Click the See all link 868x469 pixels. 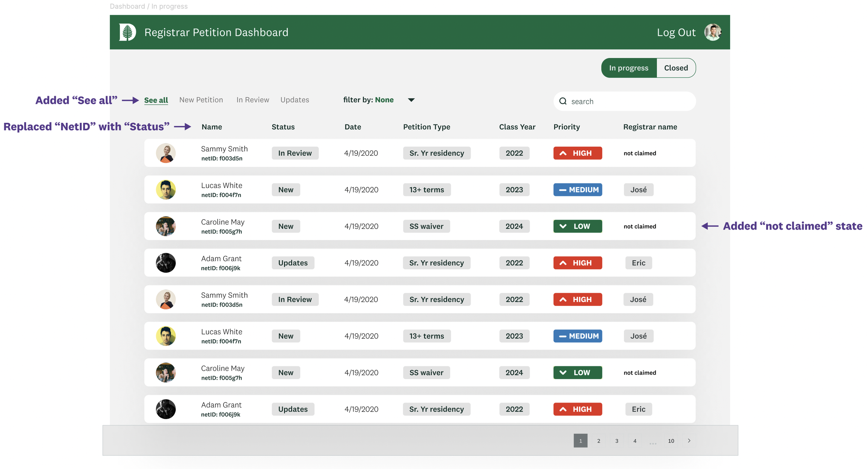coord(156,100)
